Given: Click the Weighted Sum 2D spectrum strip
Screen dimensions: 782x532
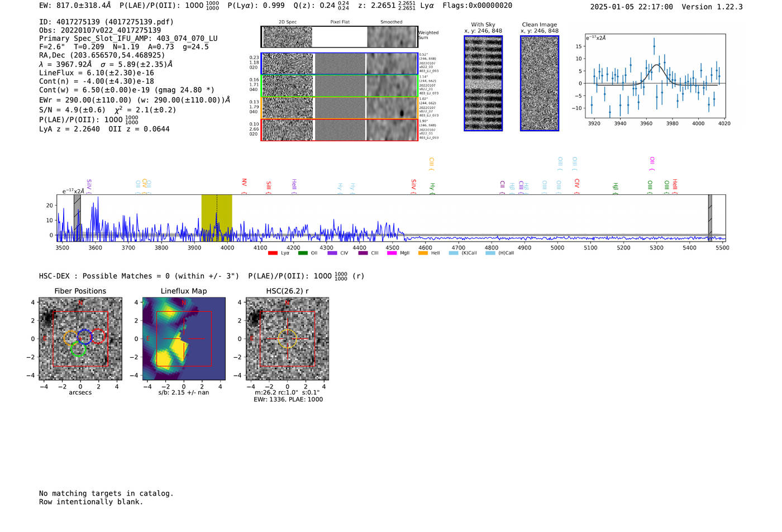Looking at the screenshot, I should click(x=340, y=37).
